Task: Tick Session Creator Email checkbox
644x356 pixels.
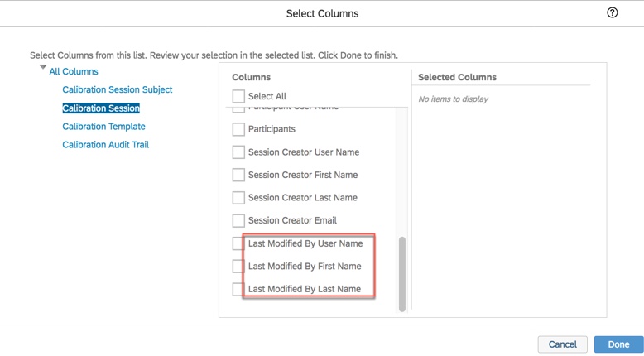Action: tap(238, 221)
